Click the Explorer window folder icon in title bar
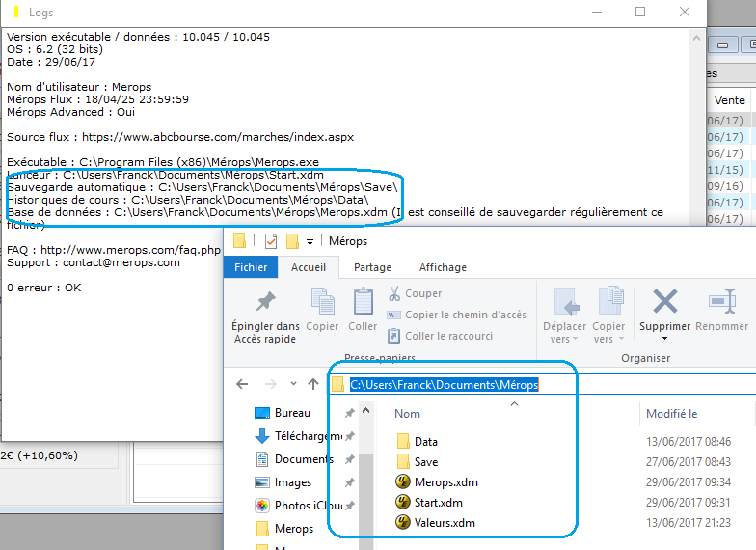Viewport: 756px width, 550px height. (x=239, y=240)
